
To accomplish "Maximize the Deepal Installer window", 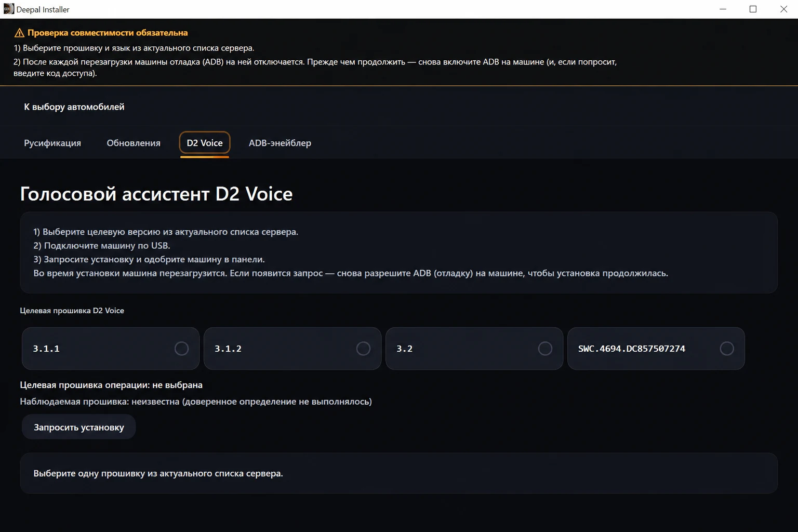I will click(x=753, y=9).
